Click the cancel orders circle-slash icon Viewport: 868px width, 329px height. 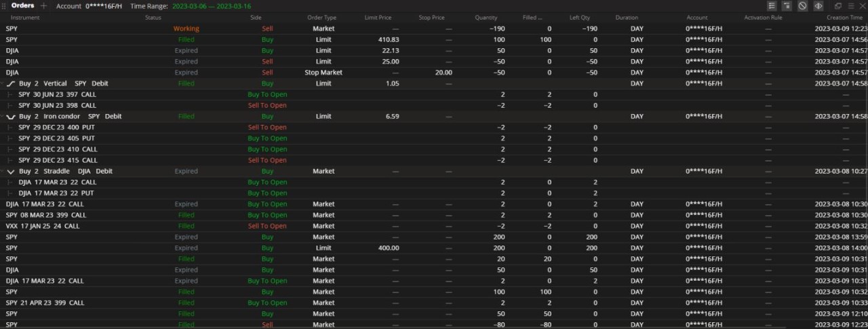[x=802, y=5]
